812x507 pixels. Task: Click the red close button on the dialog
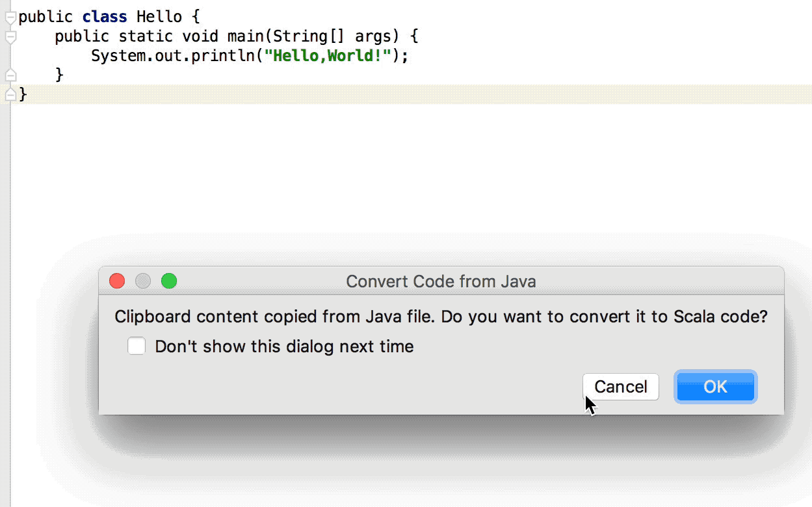117,281
